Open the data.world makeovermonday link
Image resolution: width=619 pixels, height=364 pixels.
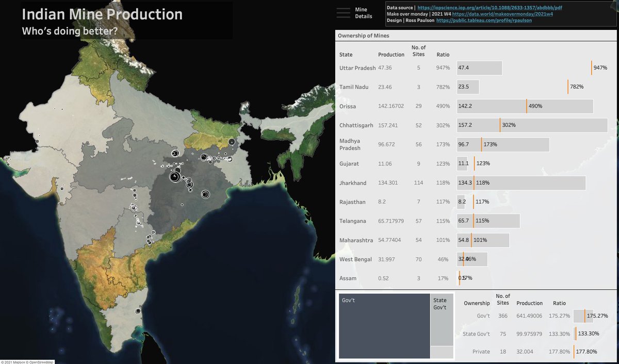pyautogui.click(x=502, y=14)
